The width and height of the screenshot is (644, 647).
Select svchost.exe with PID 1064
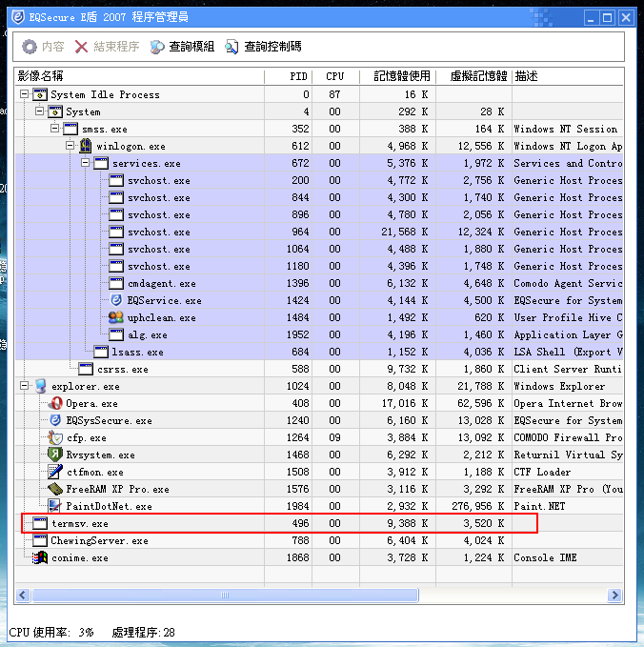(x=319, y=249)
